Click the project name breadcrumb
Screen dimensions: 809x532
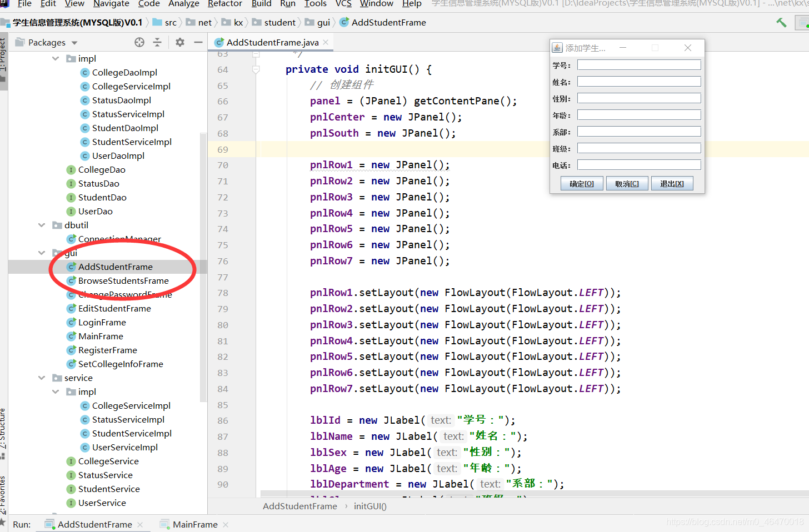click(72, 22)
